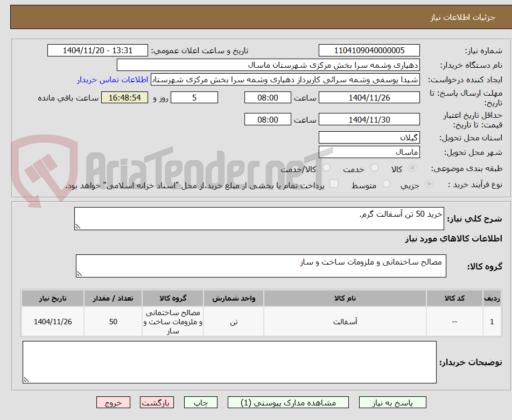Click the resize grip of گروه کالا box
The height and width of the screenshot is (420, 512).
tap(79, 274)
